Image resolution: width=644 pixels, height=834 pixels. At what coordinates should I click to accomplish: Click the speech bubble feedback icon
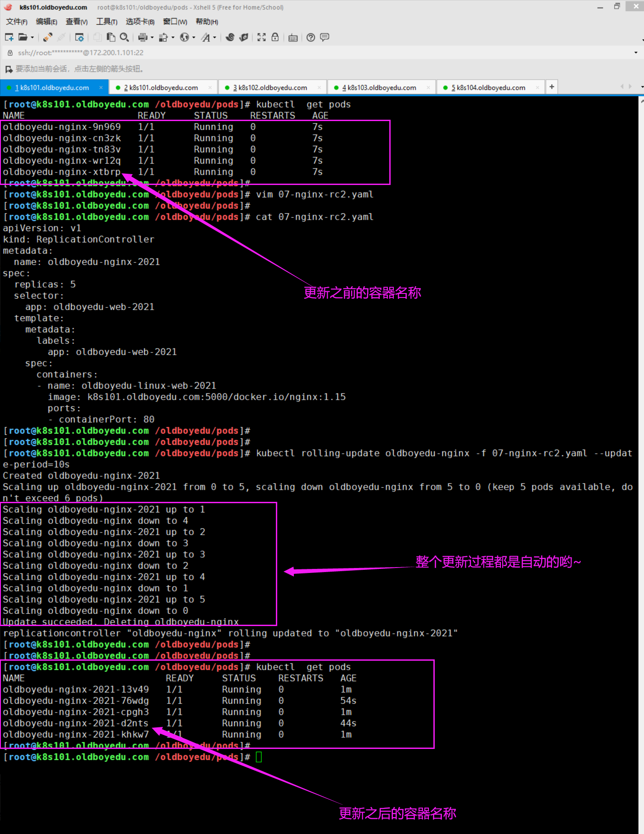324,37
